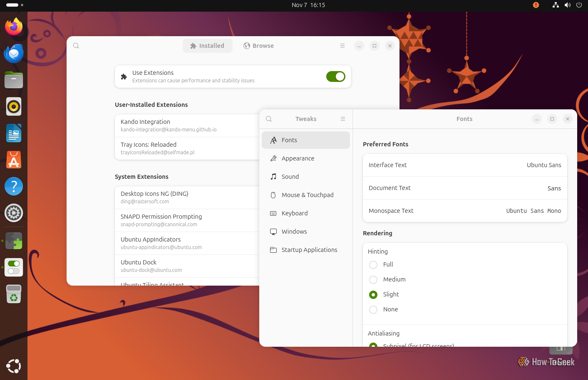
Task: Toggle the Use Extensions switch
Action: coord(335,76)
